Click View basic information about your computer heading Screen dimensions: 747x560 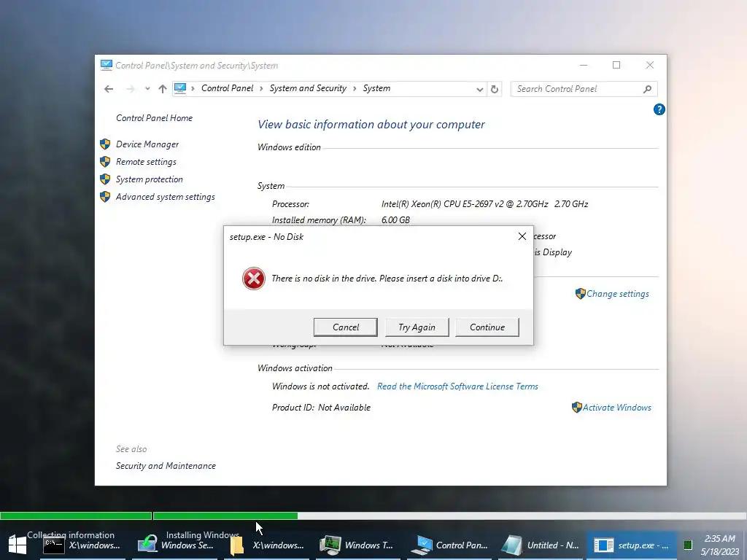tap(371, 125)
